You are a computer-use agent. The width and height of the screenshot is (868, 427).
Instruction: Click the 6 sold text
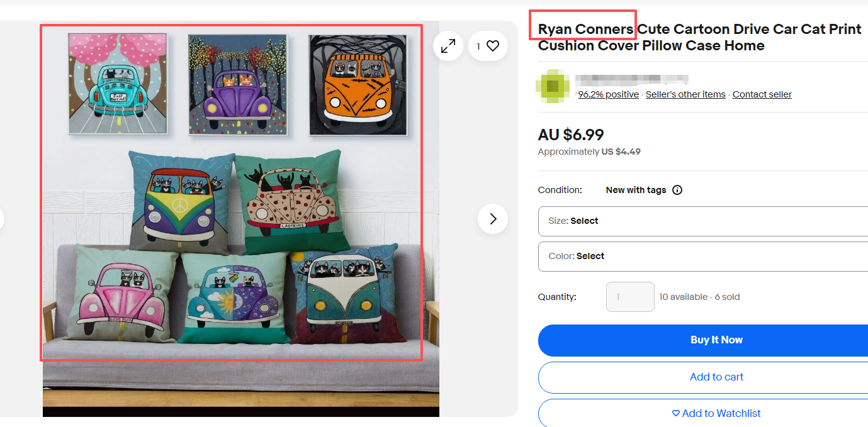pyautogui.click(x=727, y=297)
